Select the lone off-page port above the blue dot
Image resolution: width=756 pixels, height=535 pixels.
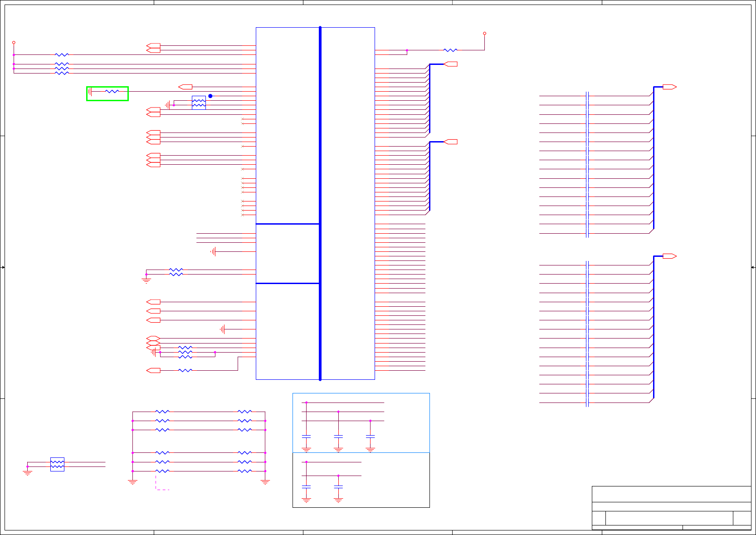[185, 87]
